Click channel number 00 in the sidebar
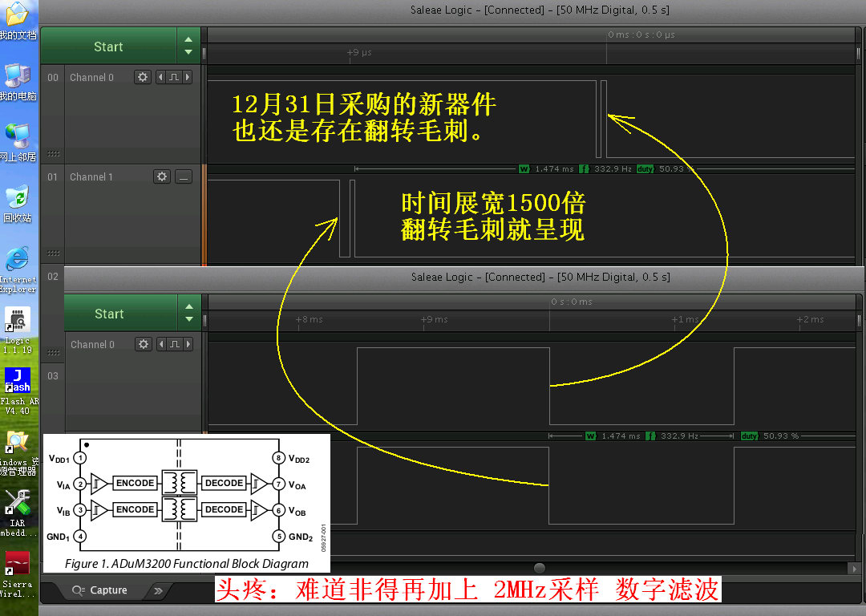Screen dimensions: 866x616 (x=52, y=77)
